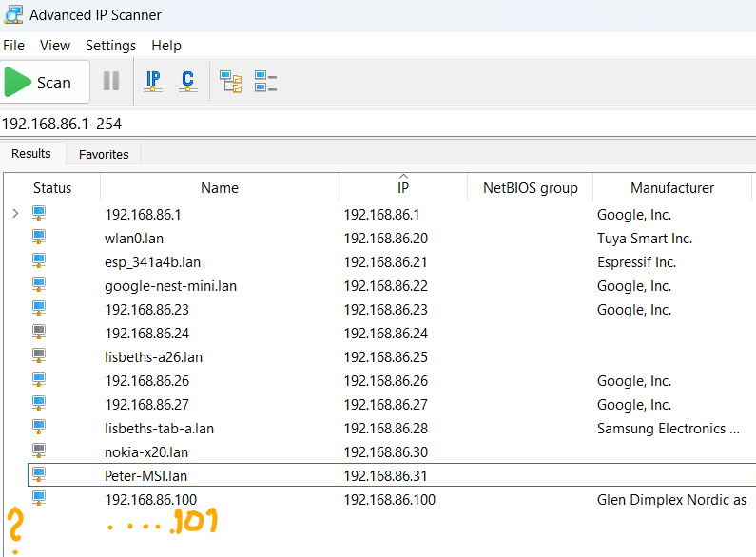Viewport: 756px width, 557px height.
Task: Click the status icon for wlan0.lan
Action: [x=39, y=237]
